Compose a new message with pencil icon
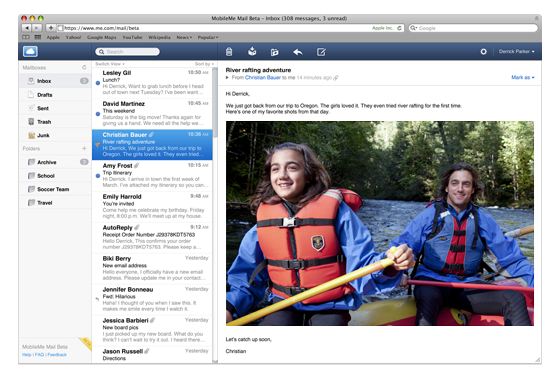The image size is (558, 376). tap(321, 52)
